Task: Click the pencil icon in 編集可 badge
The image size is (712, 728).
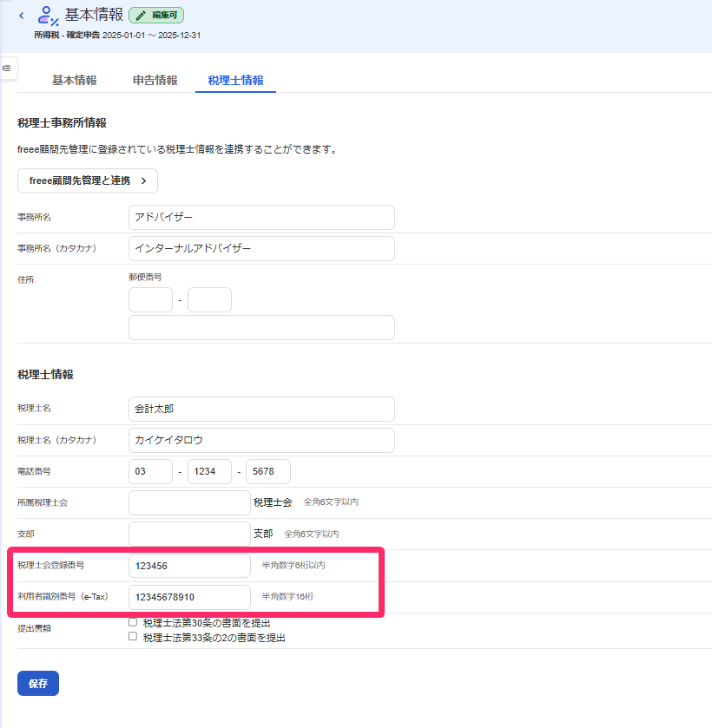Action: click(141, 16)
